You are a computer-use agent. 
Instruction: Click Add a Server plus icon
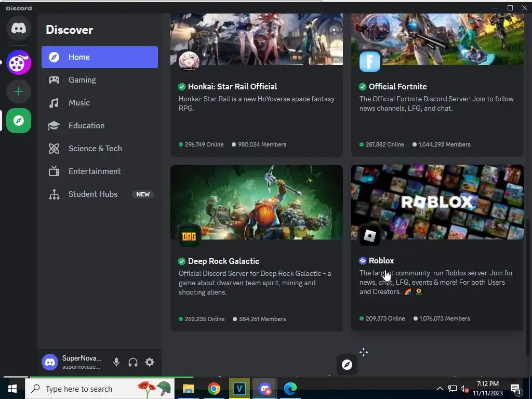(19, 91)
